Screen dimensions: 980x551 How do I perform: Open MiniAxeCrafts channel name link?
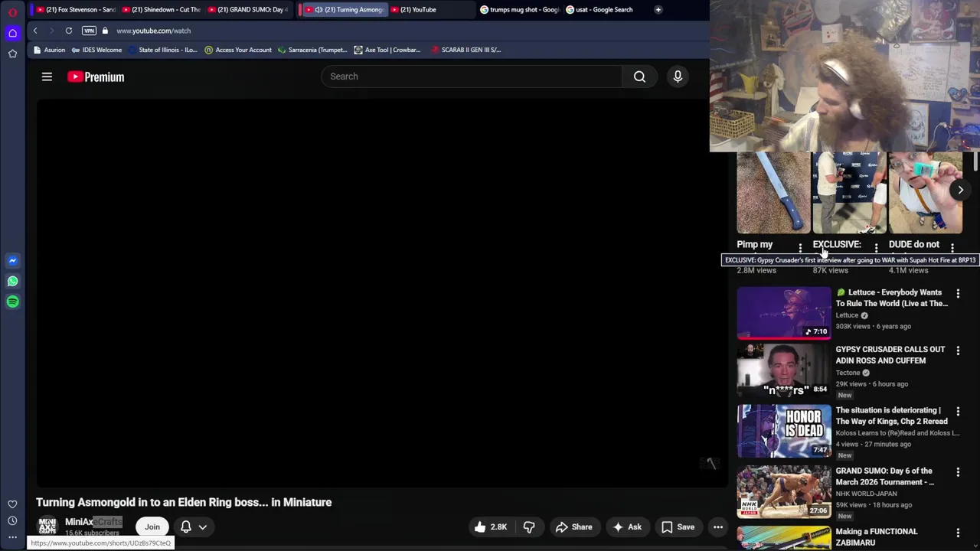pos(93,522)
